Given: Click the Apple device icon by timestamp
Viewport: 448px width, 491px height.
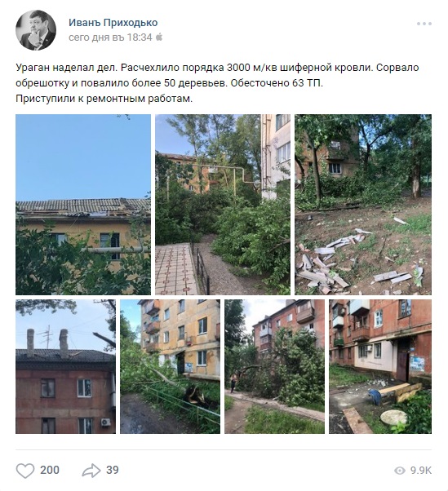Looking at the screenshot, I should pyautogui.click(x=159, y=38).
